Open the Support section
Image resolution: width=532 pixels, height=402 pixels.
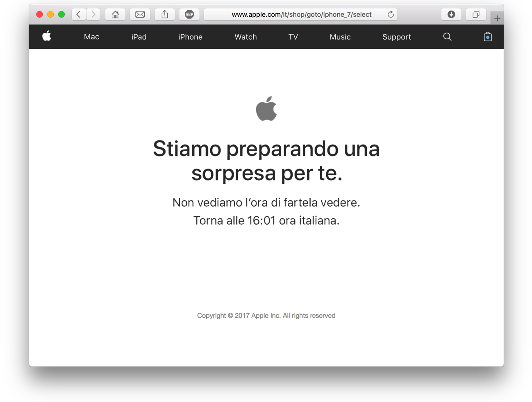396,37
